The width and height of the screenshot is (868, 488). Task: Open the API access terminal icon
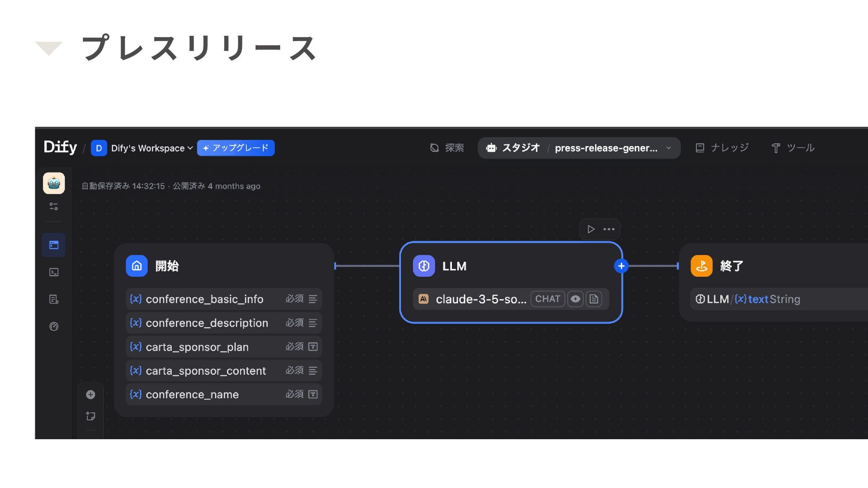[x=54, y=272]
